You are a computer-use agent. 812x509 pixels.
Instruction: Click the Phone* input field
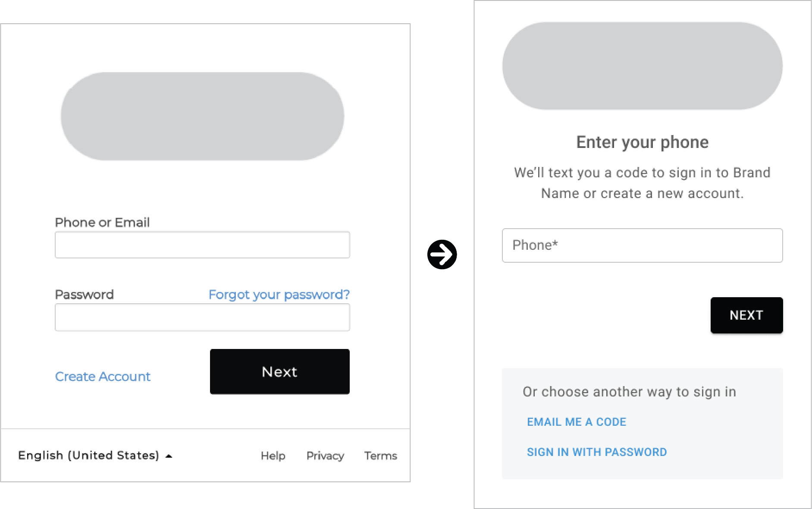[642, 245]
